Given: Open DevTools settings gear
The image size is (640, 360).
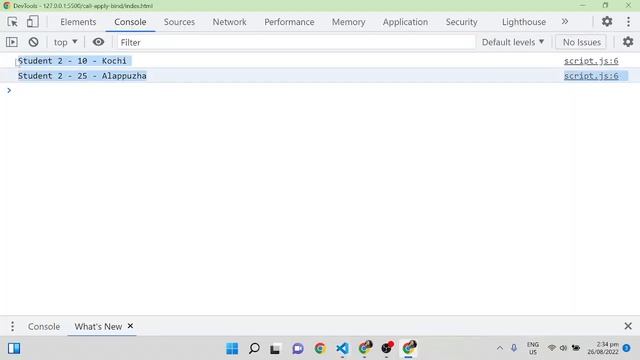Looking at the screenshot, I should pos(607,22).
